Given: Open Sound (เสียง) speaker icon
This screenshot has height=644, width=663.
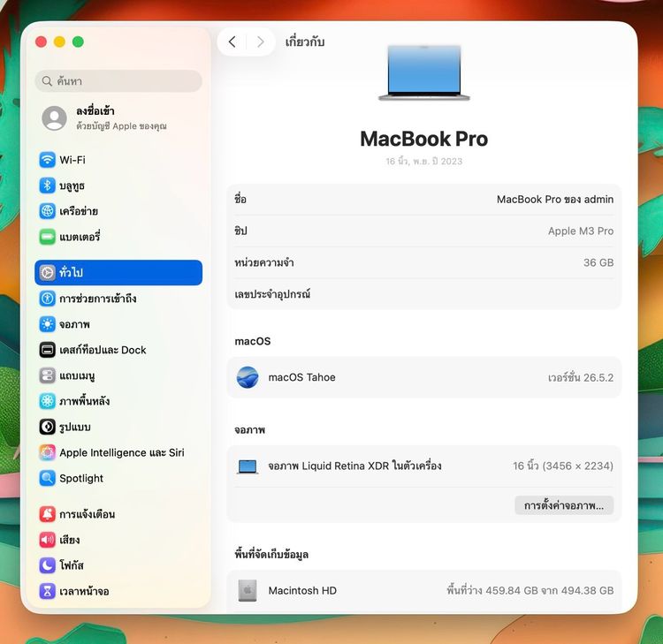Looking at the screenshot, I should click(48, 540).
